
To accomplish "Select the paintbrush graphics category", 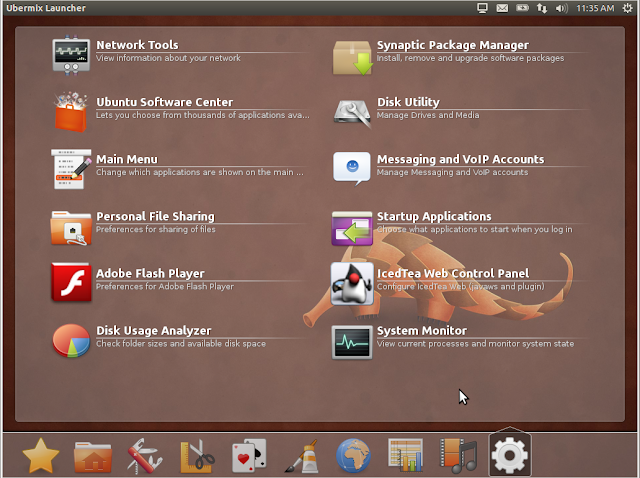I will click(x=302, y=456).
